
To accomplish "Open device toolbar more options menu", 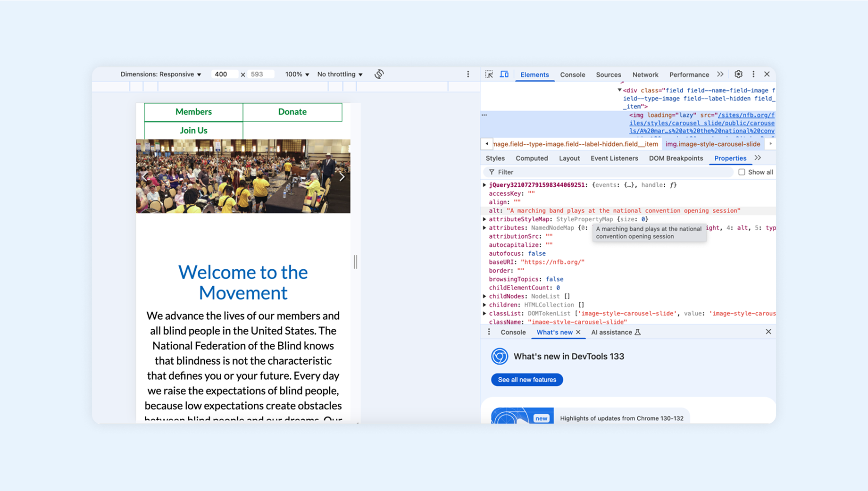I will 468,74.
